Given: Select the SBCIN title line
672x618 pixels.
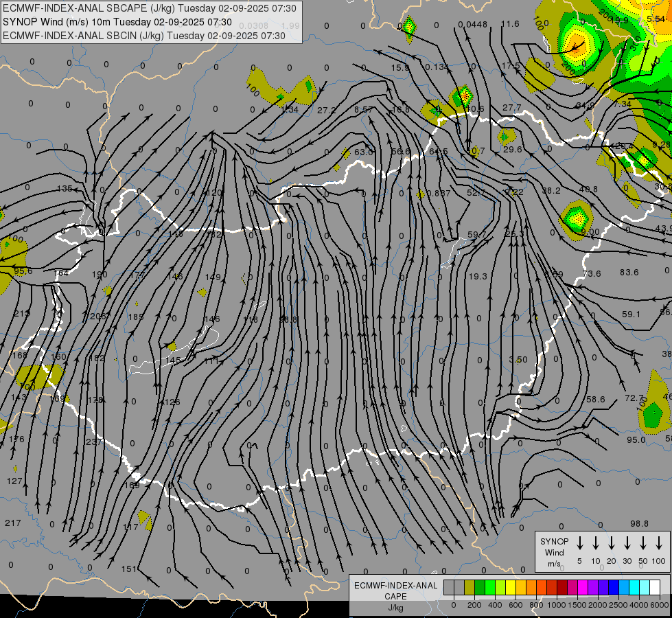Looking at the screenshot, I should [144, 36].
